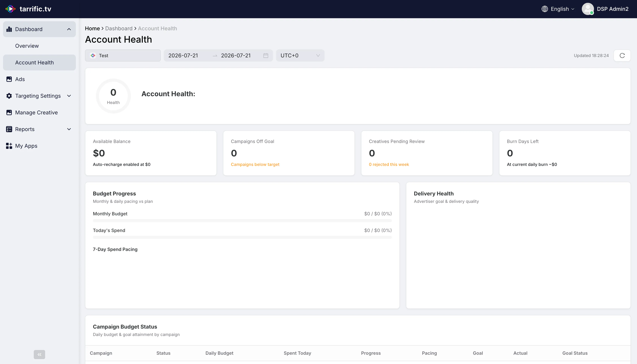The width and height of the screenshot is (637, 364).
Task: Click Home breadcrumb link
Action: click(92, 28)
